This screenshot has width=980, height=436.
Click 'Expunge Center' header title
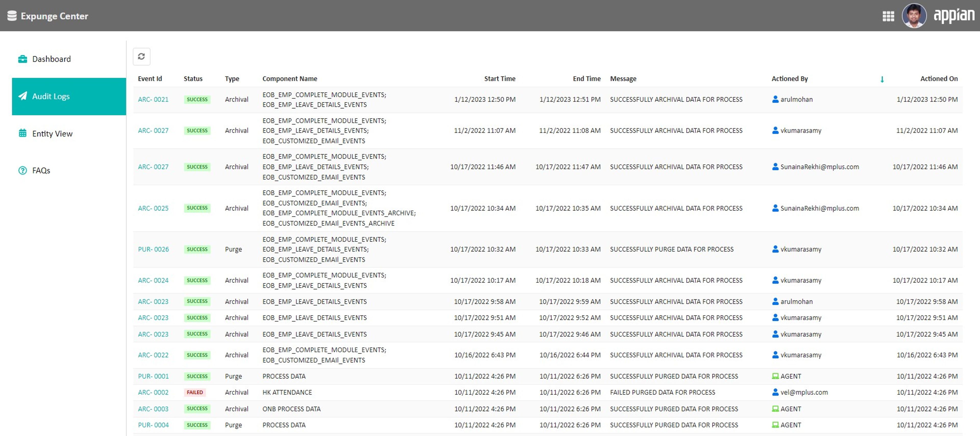click(x=54, y=16)
